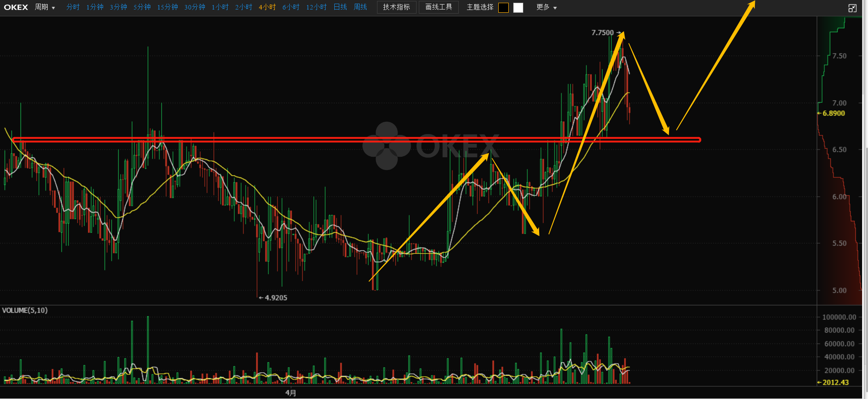This screenshot has height=399, width=868.
Task: Open the 画线工具 drawing tools button
Action: 438,7
